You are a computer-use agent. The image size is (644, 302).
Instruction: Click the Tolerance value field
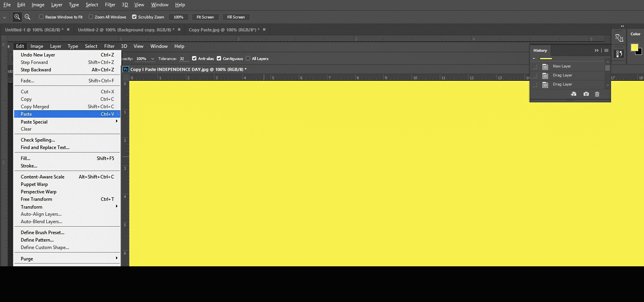point(183,59)
